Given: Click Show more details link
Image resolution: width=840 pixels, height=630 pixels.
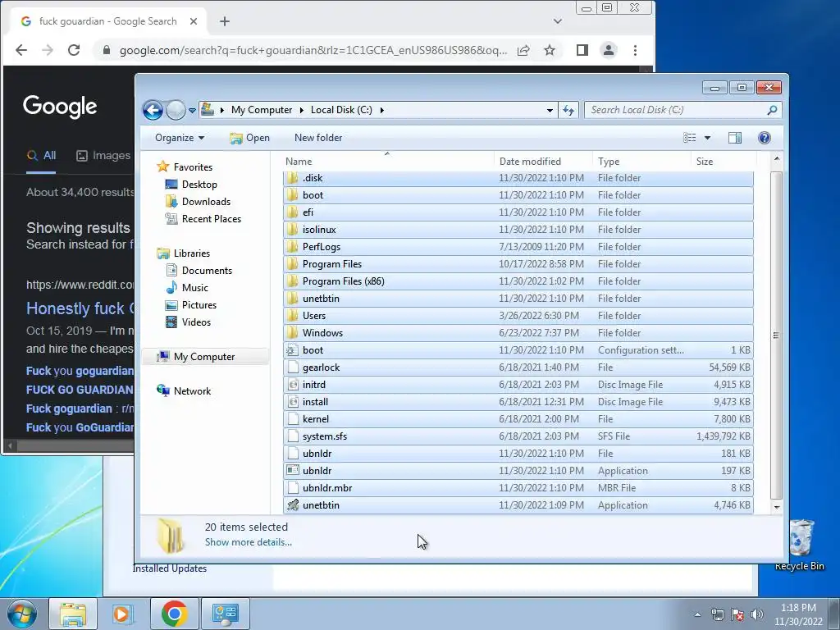Looking at the screenshot, I should coord(248,542).
